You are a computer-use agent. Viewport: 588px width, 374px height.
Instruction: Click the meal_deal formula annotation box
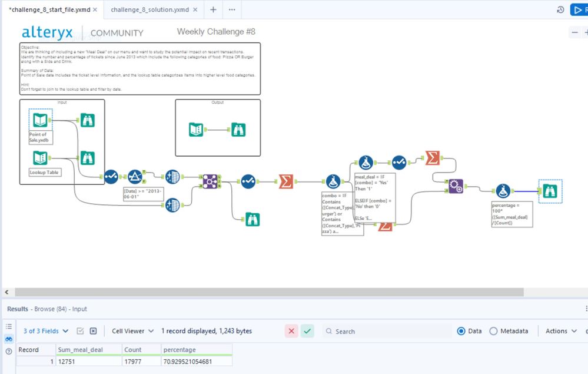374,197
